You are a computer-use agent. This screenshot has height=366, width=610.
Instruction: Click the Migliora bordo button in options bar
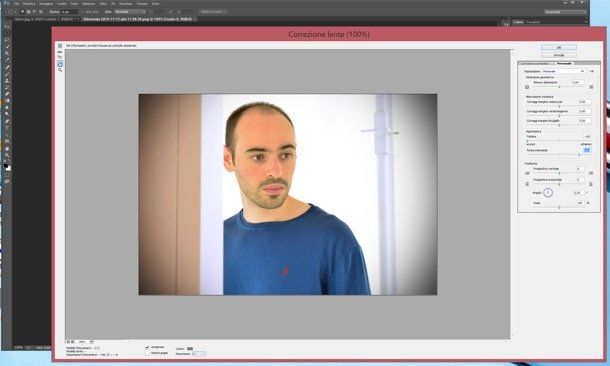point(214,12)
